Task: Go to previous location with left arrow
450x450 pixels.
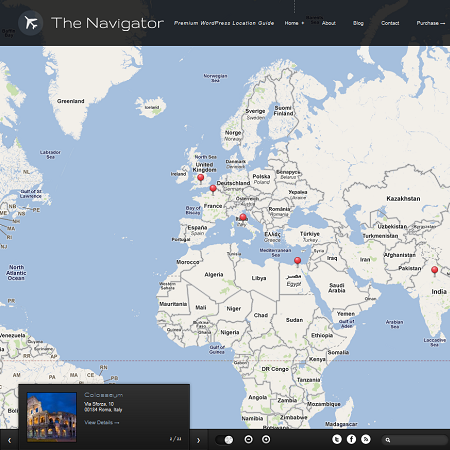Action: click(x=9, y=440)
